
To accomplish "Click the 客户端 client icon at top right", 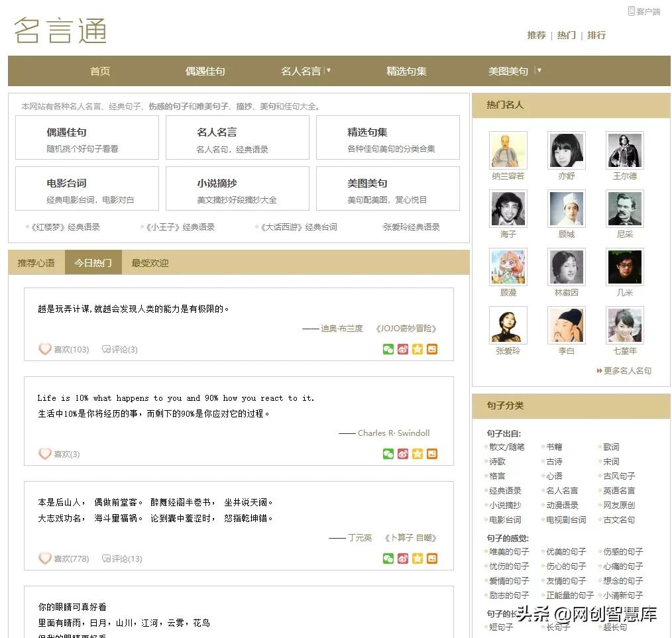I will 644,11.
